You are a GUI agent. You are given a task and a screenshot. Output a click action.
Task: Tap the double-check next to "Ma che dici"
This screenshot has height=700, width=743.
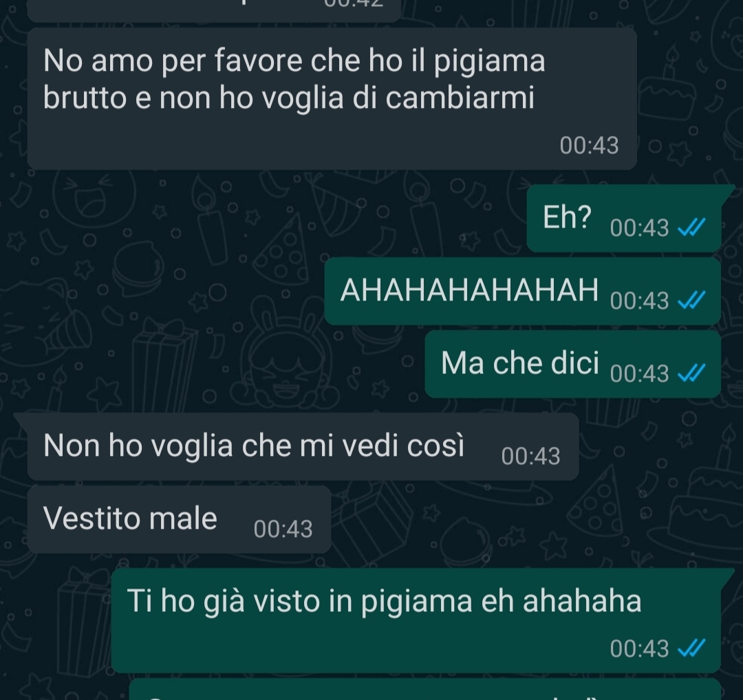(691, 373)
